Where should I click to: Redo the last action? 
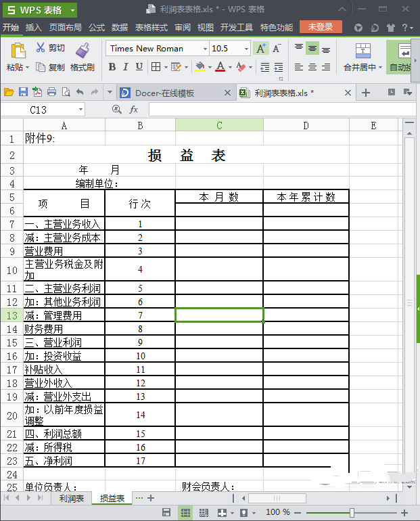point(95,92)
